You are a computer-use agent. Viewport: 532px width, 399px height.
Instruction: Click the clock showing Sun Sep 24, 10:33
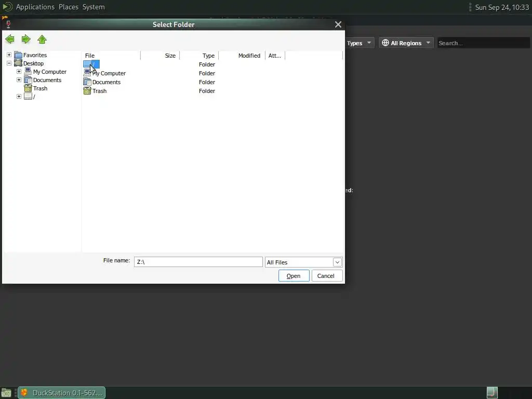click(502, 7)
